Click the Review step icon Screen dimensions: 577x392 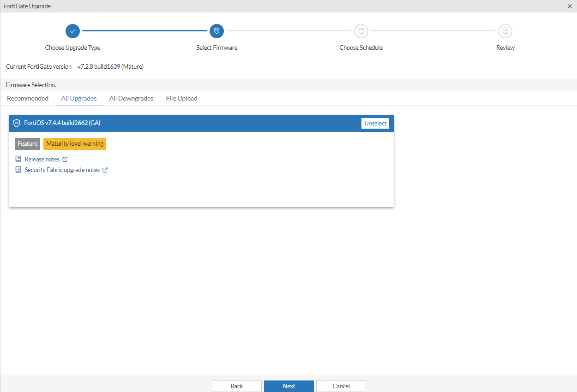pyautogui.click(x=505, y=31)
